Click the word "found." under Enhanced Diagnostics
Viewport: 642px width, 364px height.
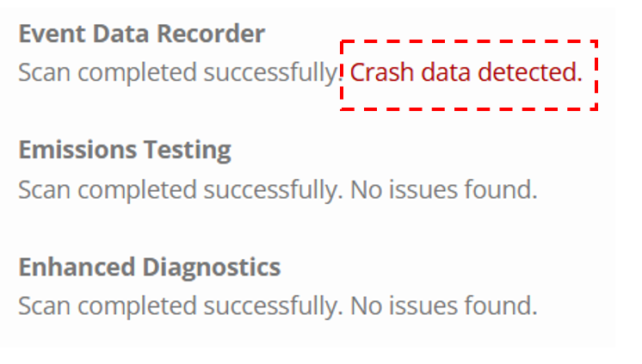point(501,305)
